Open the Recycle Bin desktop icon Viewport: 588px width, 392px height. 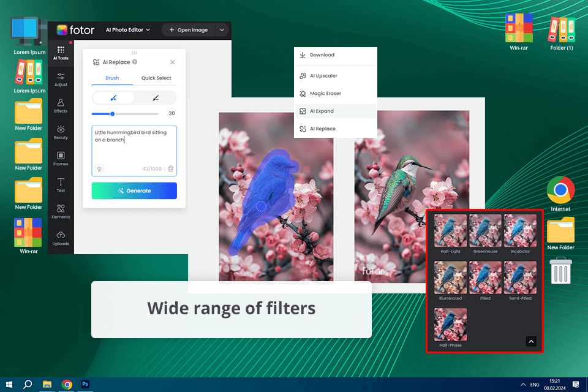(560, 271)
